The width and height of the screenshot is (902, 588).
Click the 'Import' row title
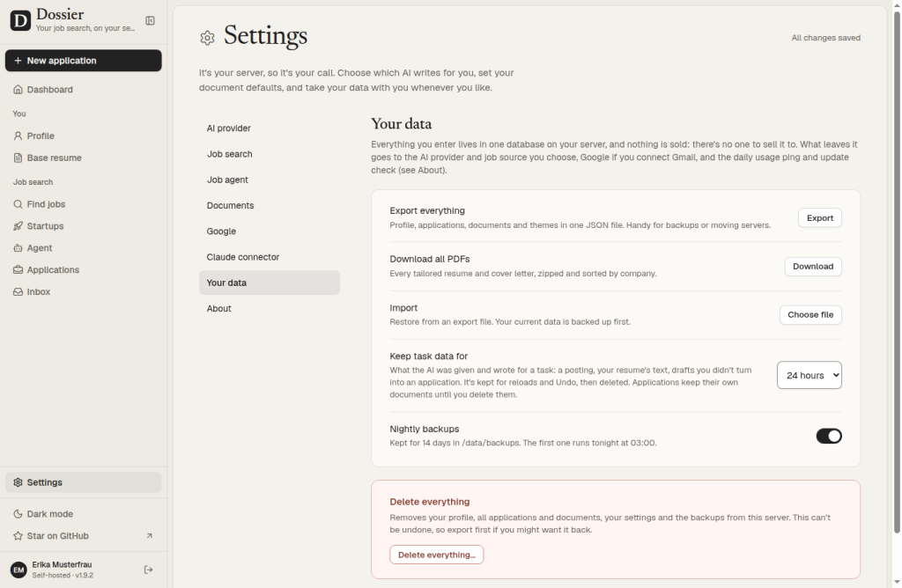403,308
